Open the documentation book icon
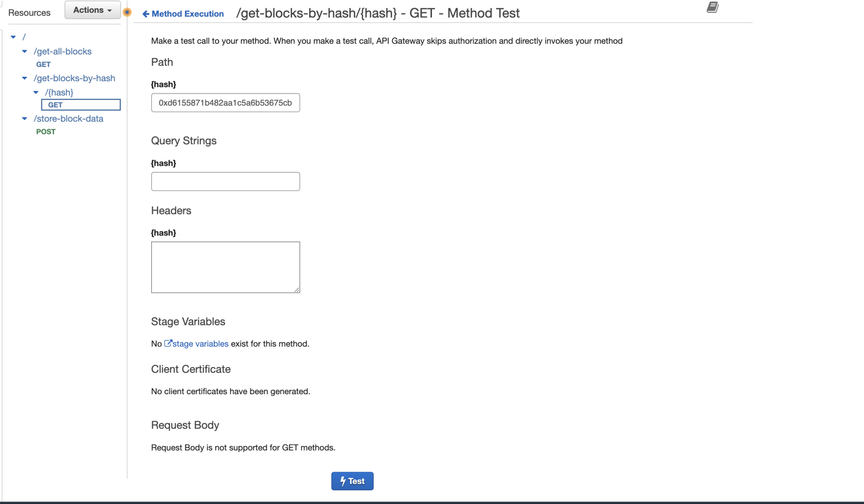864x504 pixels. click(x=712, y=7)
